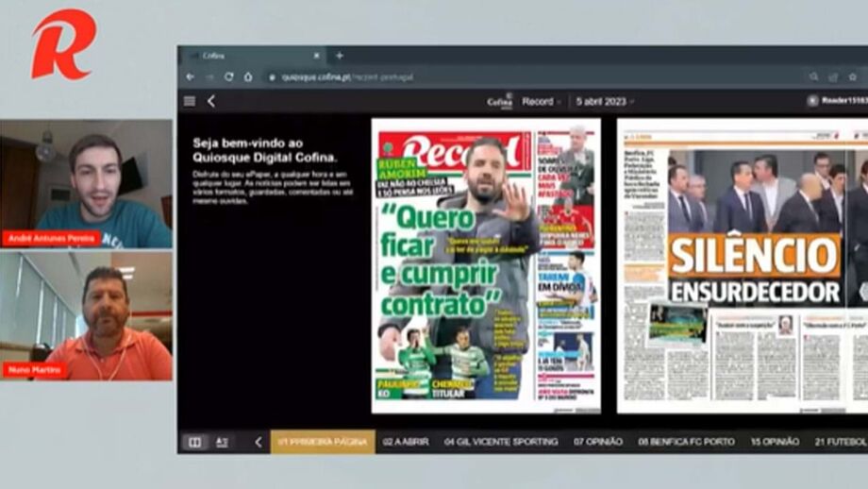Click the Reader user account icon
The width and height of the screenshot is (868, 489).
(812, 101)
